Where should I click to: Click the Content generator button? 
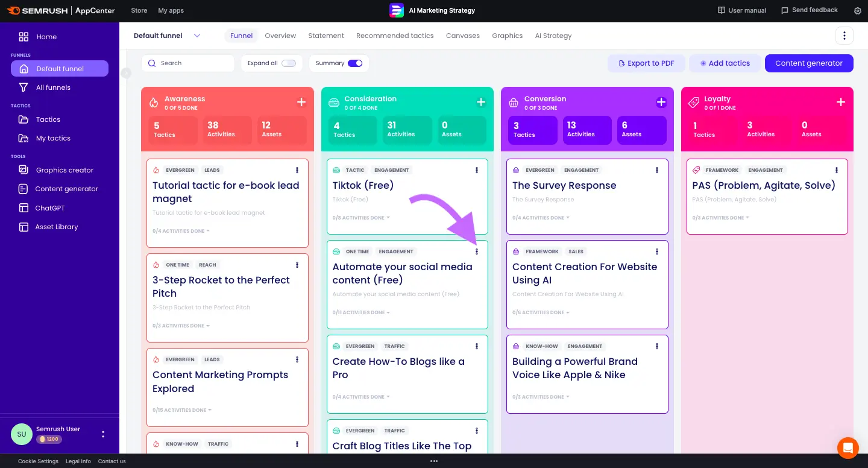[x=808, y=63]
